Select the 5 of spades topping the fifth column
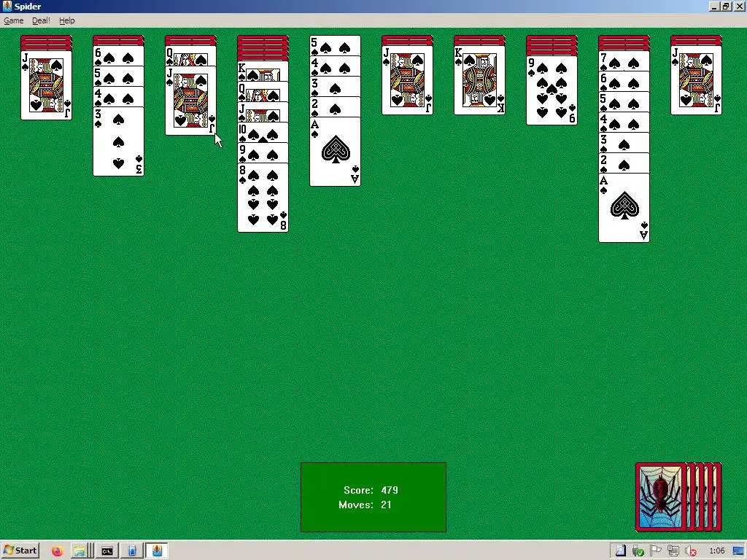747x560 pixels. (335, 46)
